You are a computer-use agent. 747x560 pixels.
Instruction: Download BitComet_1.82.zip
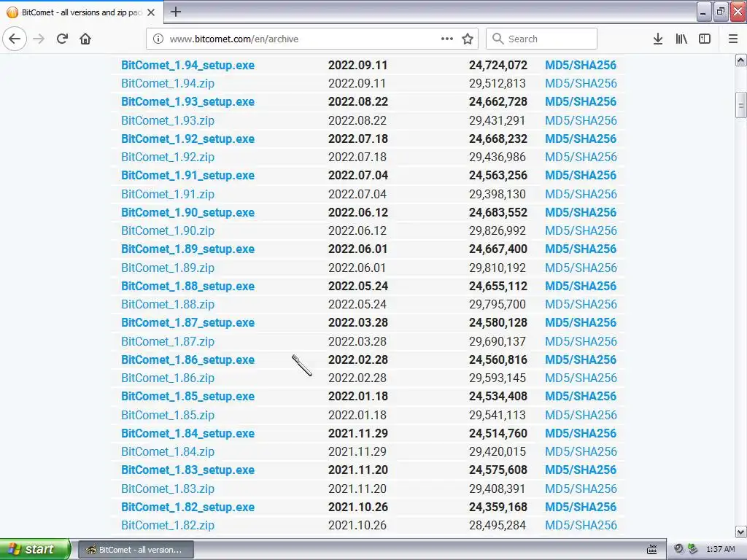click(168, 525)
